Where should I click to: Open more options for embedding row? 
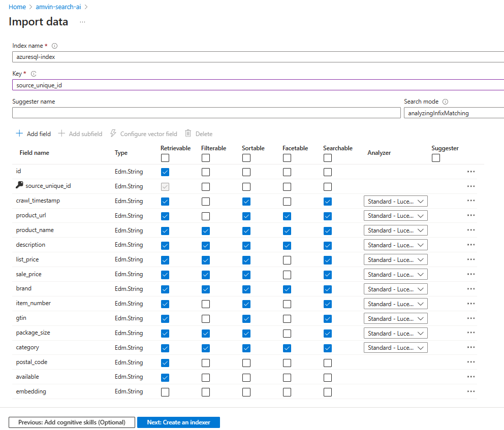point(471,392)
